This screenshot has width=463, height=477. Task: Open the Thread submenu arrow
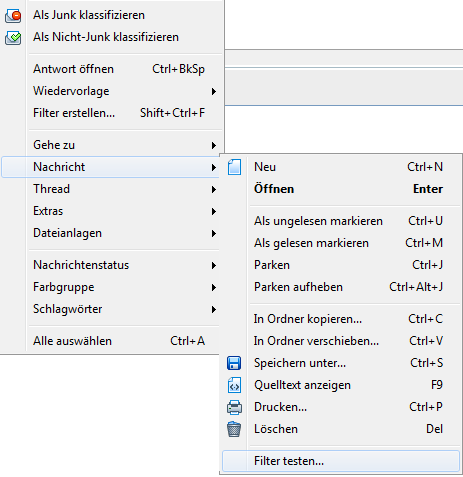214,189
